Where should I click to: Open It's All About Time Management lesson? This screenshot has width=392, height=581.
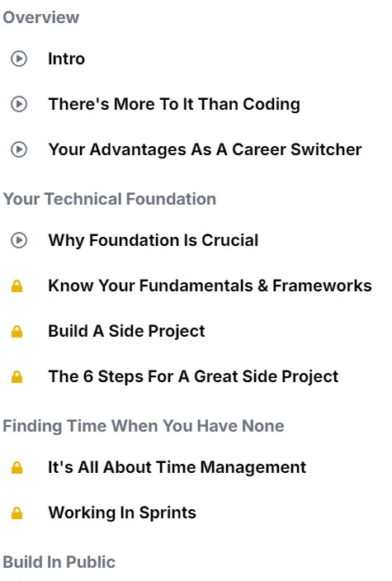[177, 467]
